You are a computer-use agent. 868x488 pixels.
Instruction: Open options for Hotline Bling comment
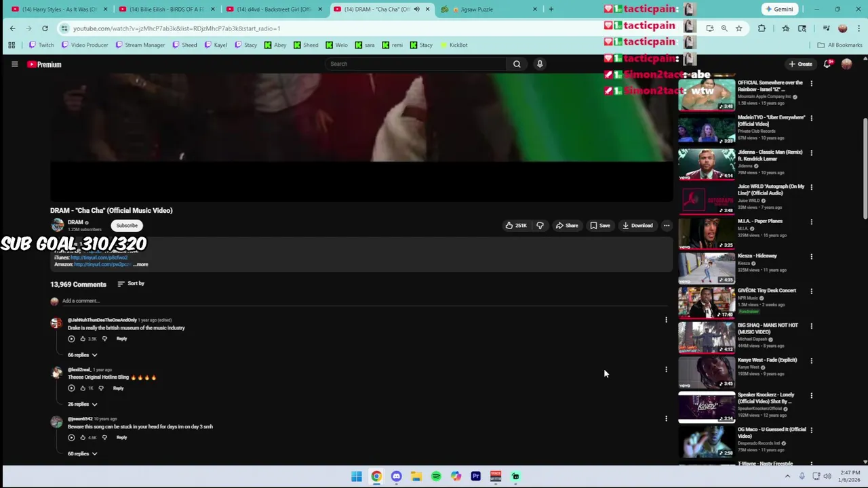click(x=666, y=369)
